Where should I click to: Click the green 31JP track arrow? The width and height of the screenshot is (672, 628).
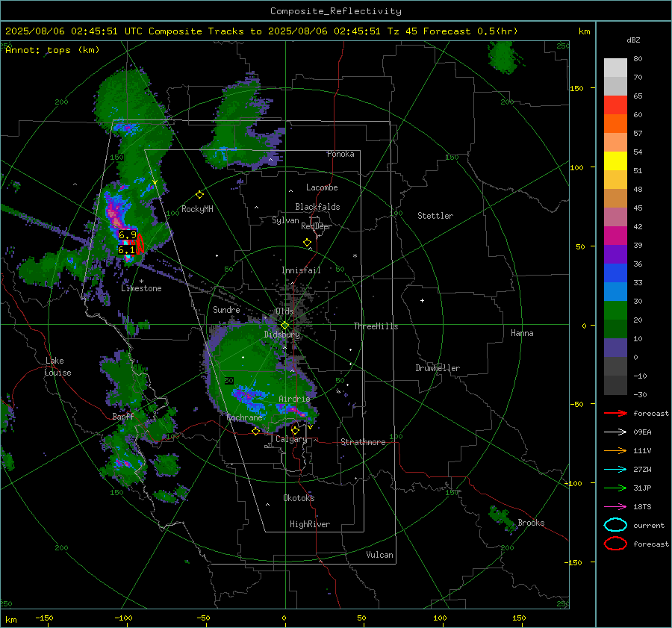[615, 488]
